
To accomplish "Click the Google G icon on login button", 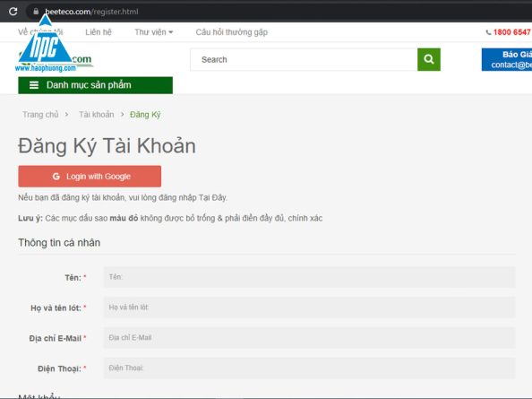I will point(56,177).
